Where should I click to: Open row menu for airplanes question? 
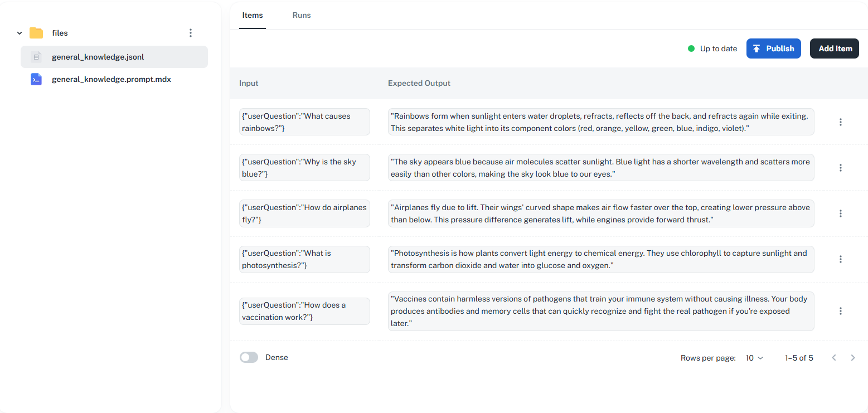point(841,213)
